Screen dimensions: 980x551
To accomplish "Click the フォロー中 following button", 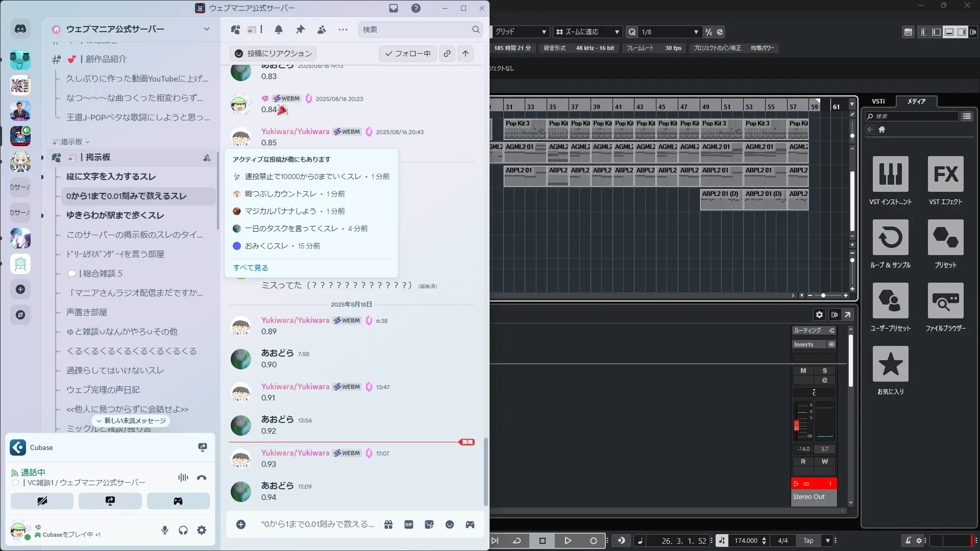I will [x=407, y=54].
